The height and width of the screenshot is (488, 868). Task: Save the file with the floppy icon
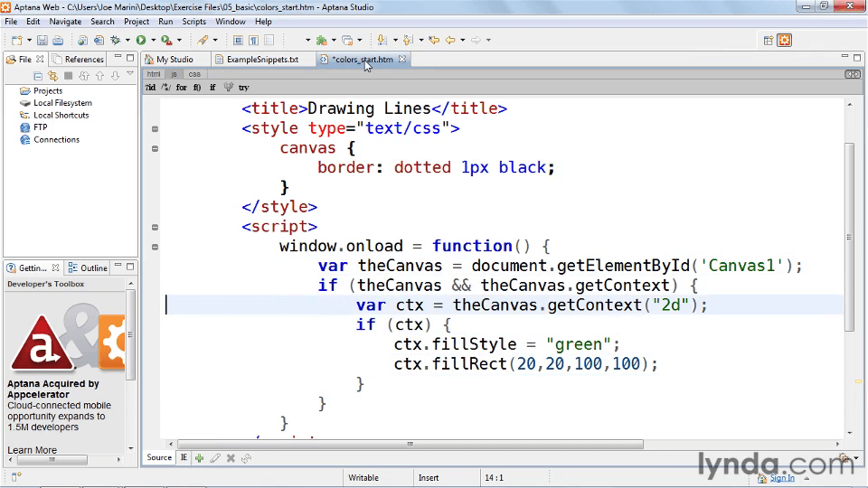tap(42, 41)
